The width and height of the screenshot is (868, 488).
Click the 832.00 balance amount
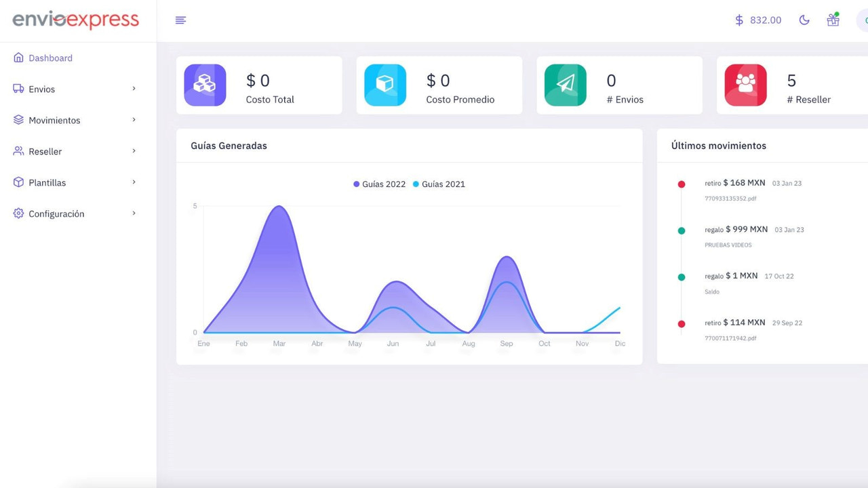(x=766, y=20)
